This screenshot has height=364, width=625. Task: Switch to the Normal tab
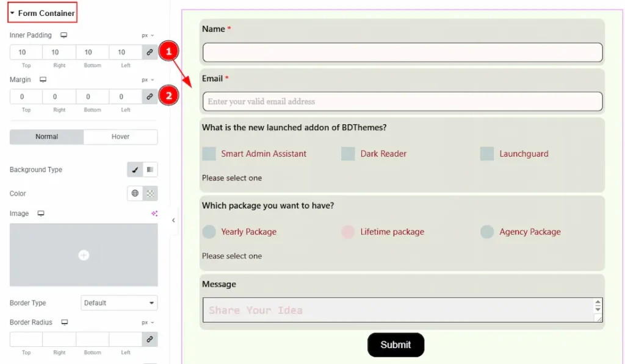47,137
